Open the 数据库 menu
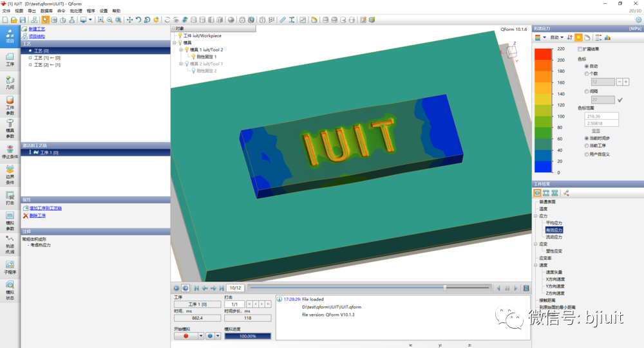644x348 pixels. point(46,11)
